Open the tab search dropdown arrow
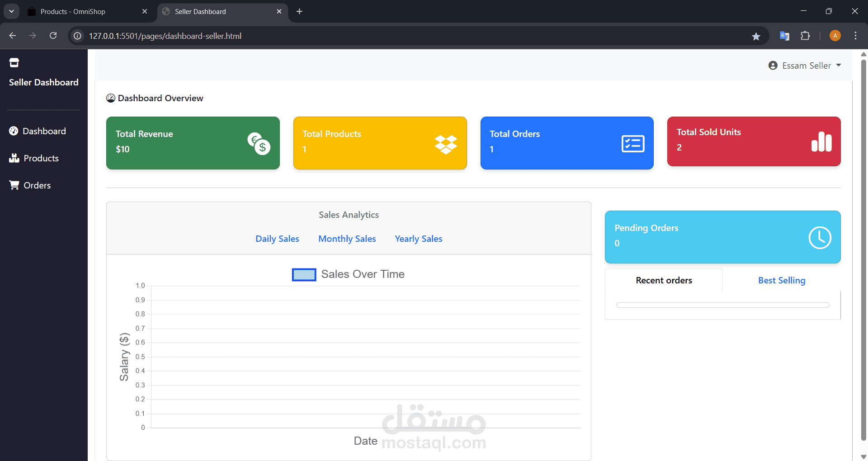The height and width of the screenshot is (461, 868). pos(11,11)
